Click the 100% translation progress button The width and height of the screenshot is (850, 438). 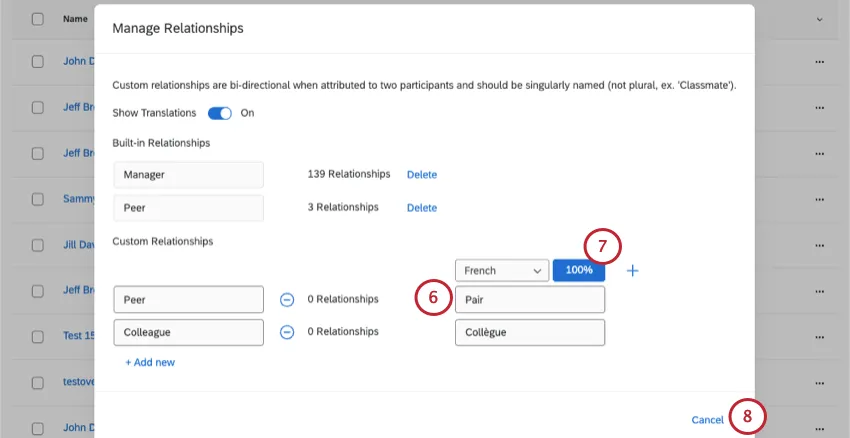click(x=579, y=270)
